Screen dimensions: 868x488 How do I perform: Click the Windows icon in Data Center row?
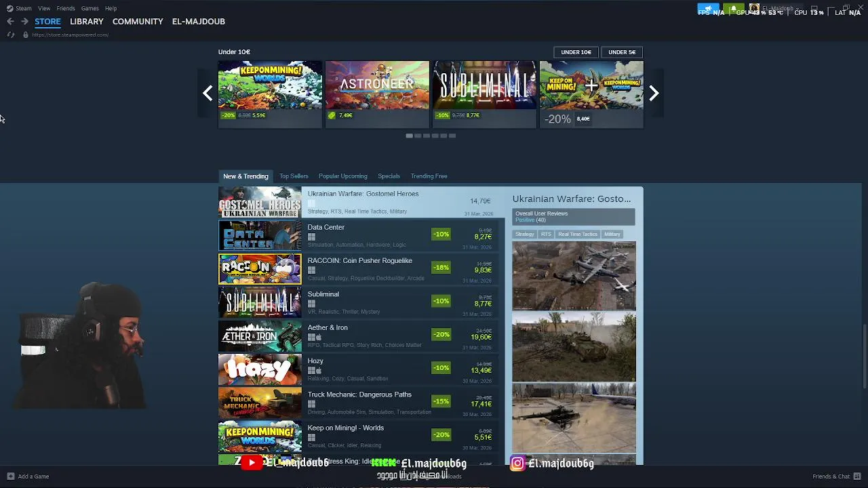[x=311, y=237]
